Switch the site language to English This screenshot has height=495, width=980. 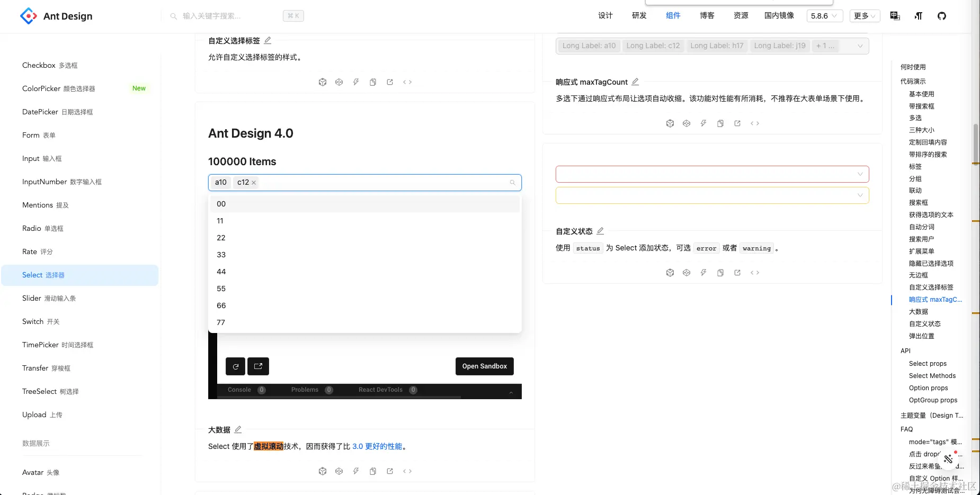(895, 16)
